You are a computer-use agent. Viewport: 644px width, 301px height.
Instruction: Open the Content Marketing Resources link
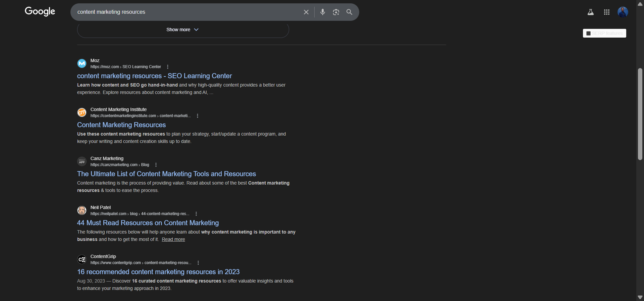tap(121, 125)
